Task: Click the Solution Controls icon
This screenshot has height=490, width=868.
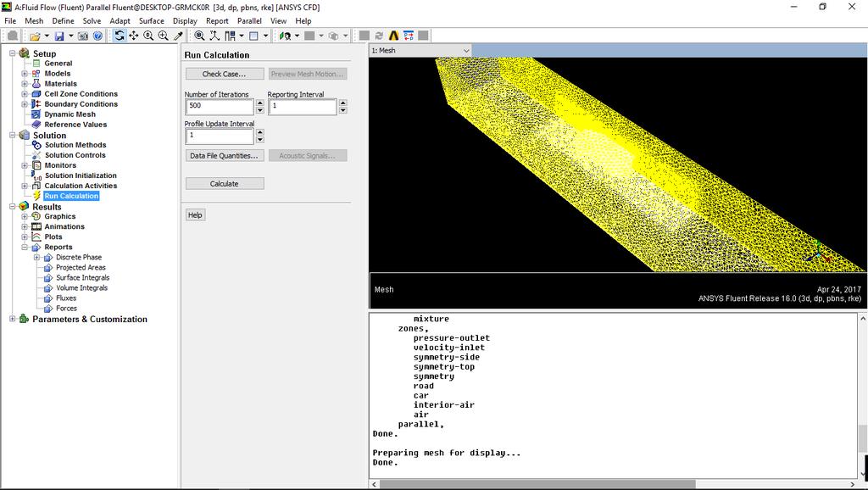Action: (x=36, y=155)
